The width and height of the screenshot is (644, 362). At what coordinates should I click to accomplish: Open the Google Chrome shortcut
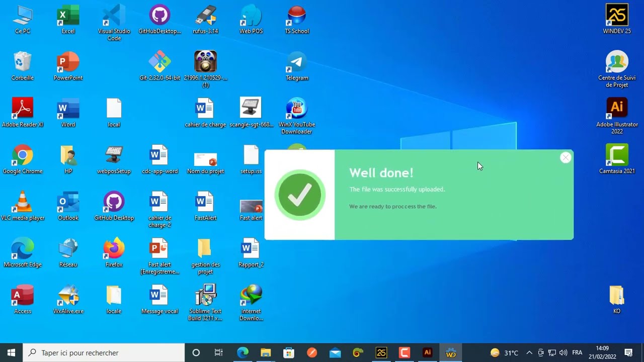tap(23, 159)
